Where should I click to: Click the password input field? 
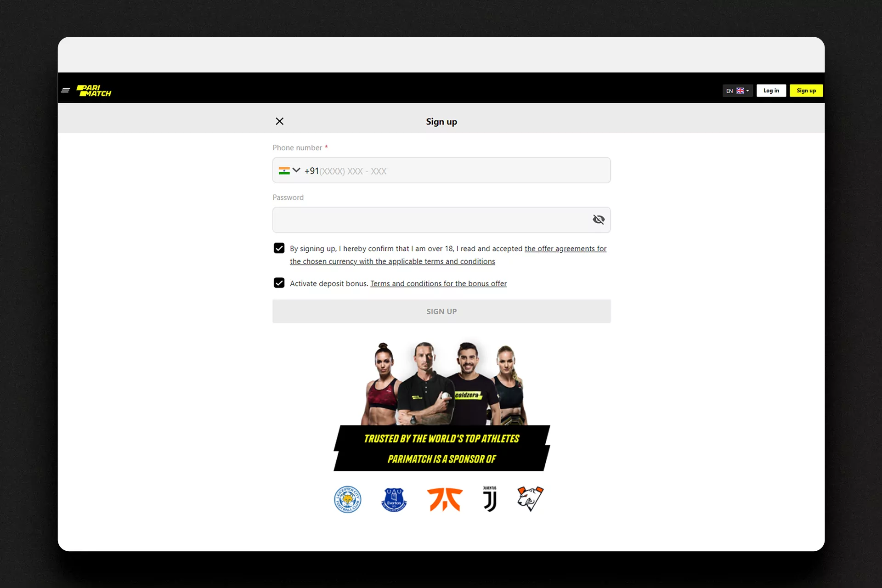click(441, 219)
